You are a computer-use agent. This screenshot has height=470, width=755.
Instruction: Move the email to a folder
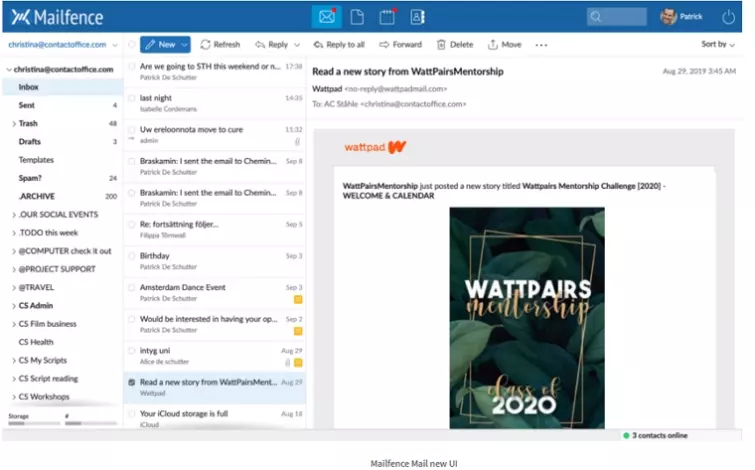click(x=505, y=44)
